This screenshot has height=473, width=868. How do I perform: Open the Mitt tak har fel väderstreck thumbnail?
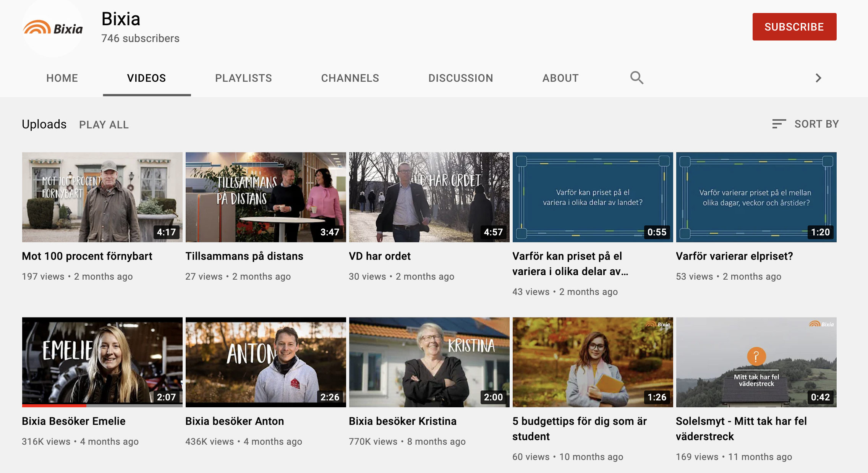[756, 362]
